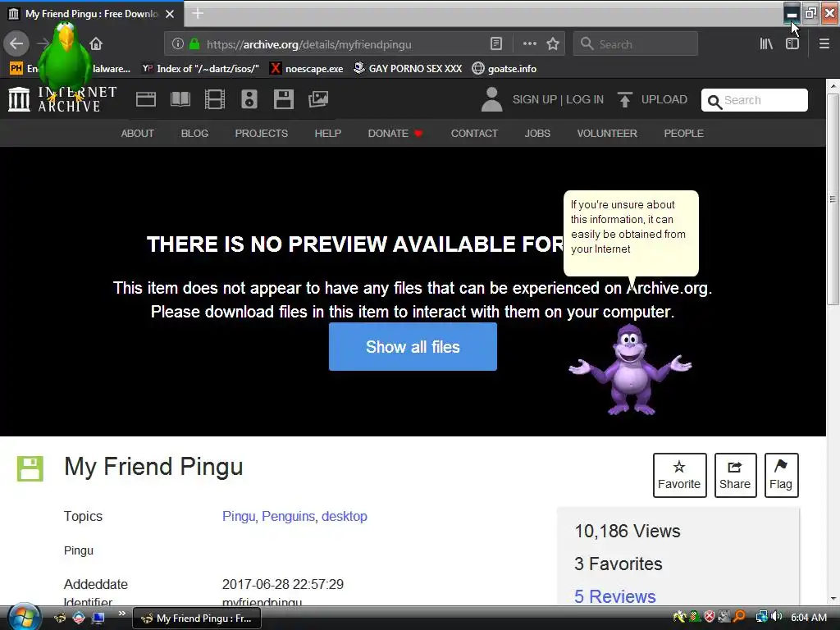
Task: Open page actions three-dot menu
Action: click(529, 44)
